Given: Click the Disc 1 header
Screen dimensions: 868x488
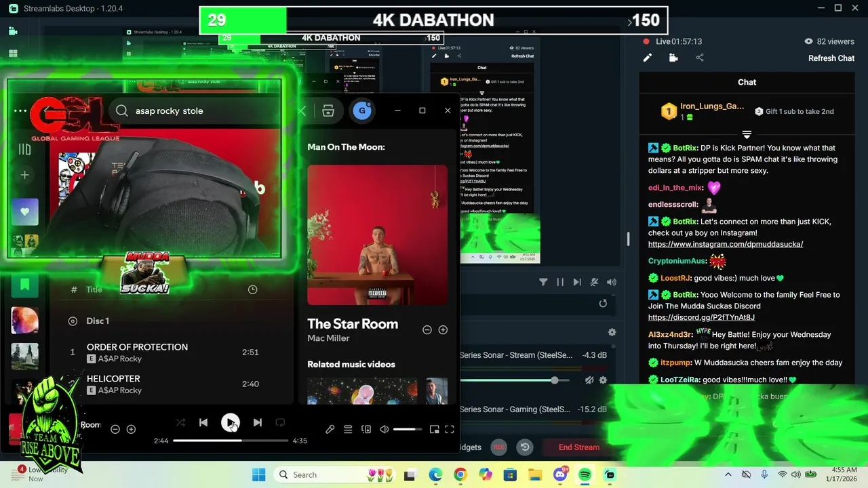Looking at the screenshot, I should pyautogui.click(x=98, y=321).
